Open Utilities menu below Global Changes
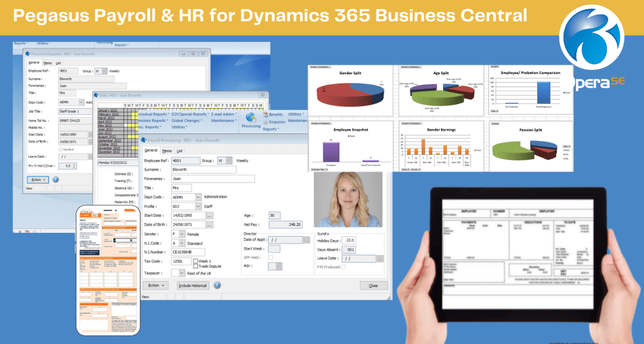The width and height of the screenshot is (644, 344). [x=179, y=127]
